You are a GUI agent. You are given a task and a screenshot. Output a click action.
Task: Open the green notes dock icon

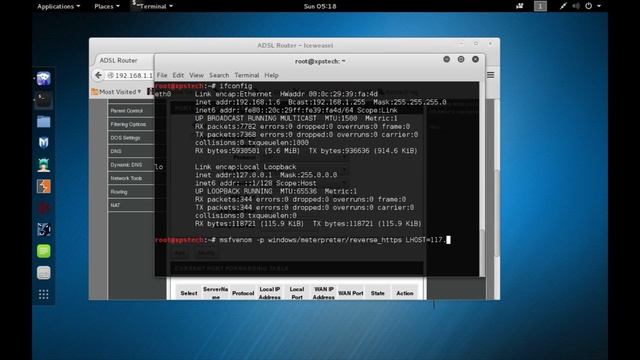pyautogui.click(x=44, y=251)
